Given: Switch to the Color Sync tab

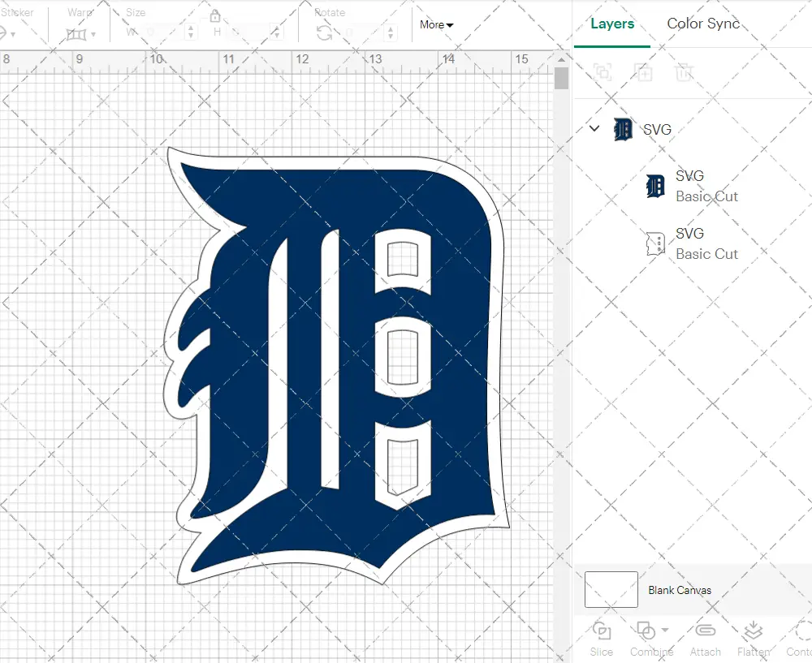Looking at the screenshot, I should point(703,24).
